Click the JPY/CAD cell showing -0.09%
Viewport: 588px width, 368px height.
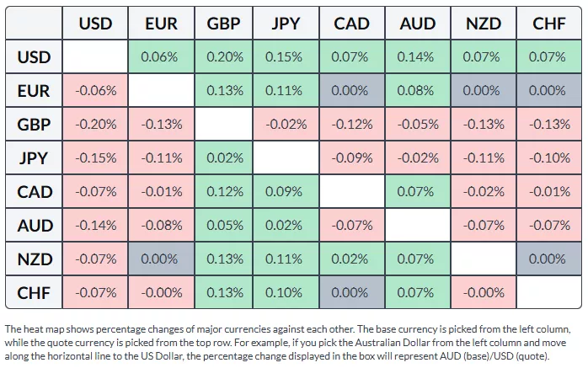click(352, 158)
